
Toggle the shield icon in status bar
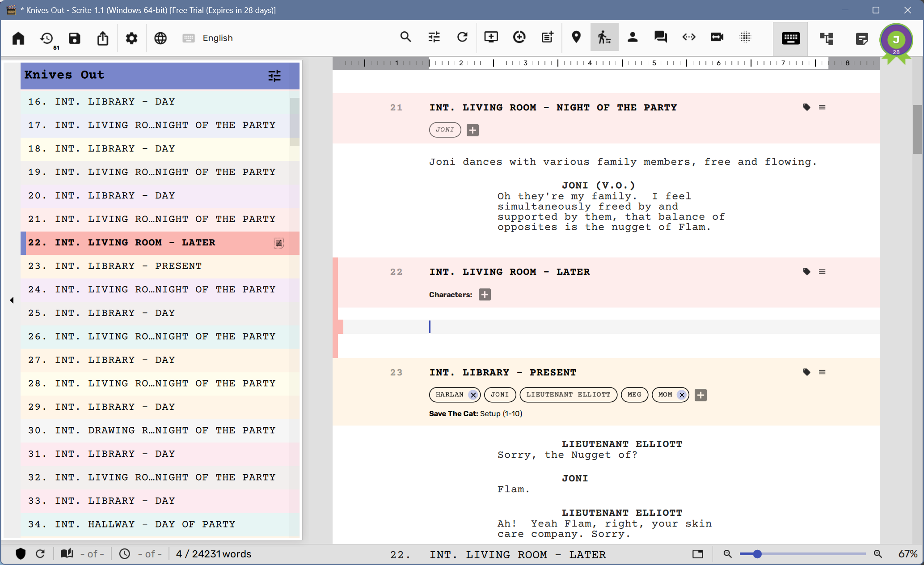point(21,554)
